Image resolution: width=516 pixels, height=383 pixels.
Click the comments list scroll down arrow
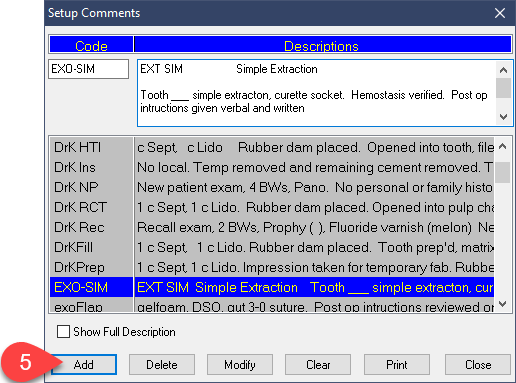click(503, 304)
